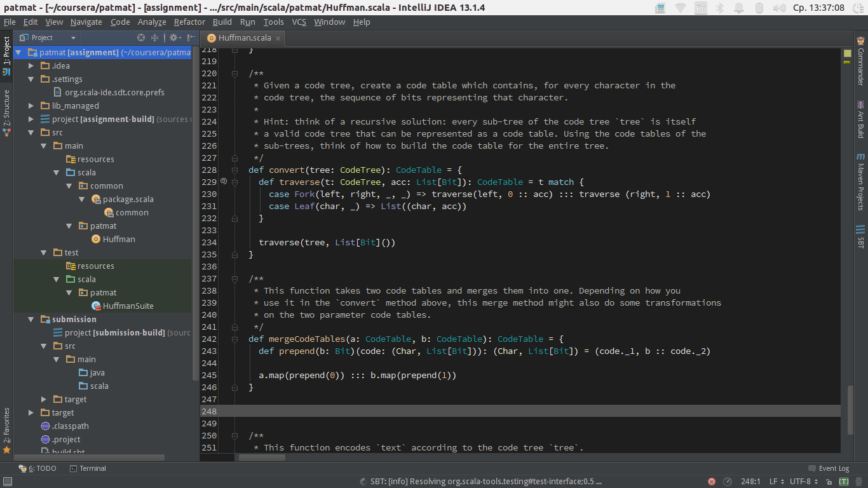
Task: Click the tool window quick-access icon bottom left
Action: (x=7, y=482)
